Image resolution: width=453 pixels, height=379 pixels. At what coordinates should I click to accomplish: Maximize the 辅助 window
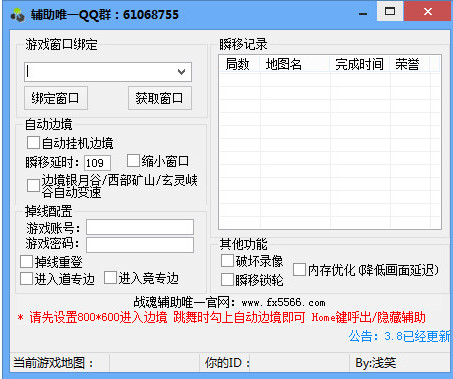point(390,11)
